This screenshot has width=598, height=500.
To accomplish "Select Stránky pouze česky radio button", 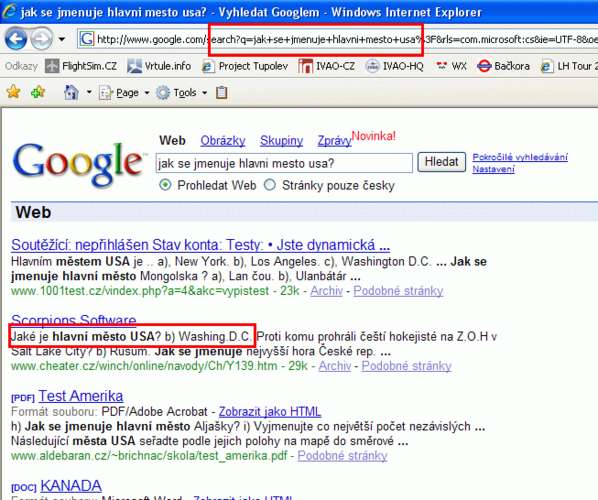I will coord(270,185).
